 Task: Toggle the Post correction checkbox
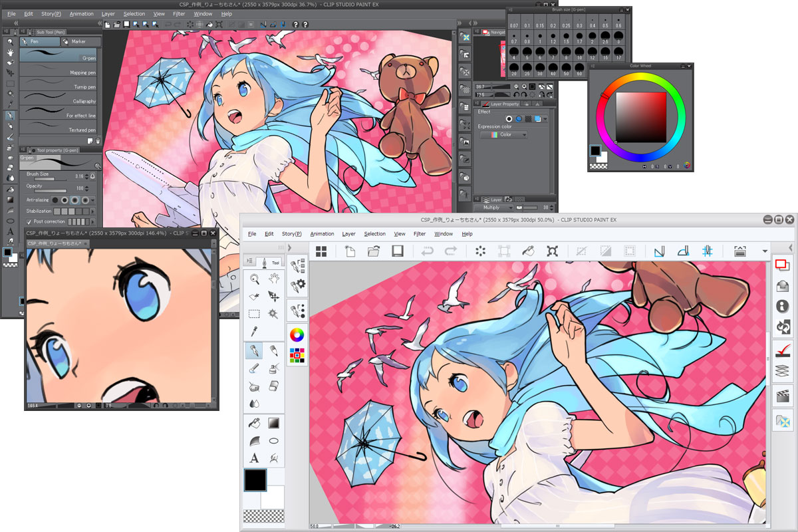(29, 221)
